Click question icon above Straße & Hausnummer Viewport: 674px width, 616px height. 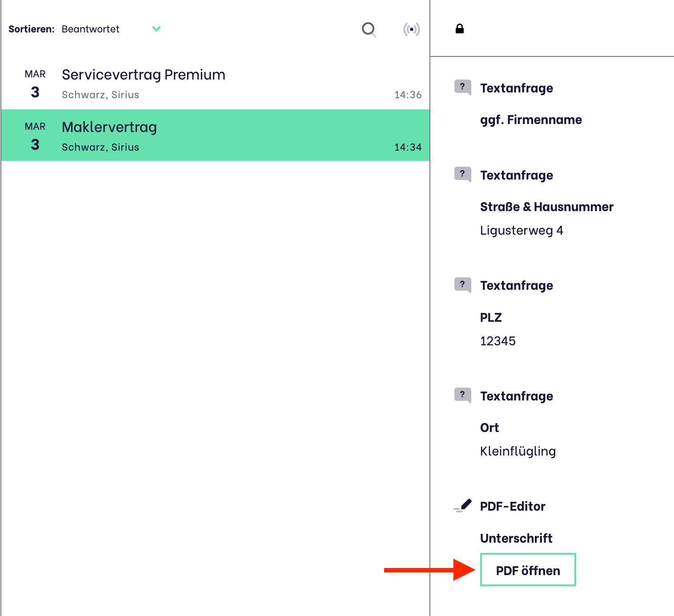coord(462,174)
